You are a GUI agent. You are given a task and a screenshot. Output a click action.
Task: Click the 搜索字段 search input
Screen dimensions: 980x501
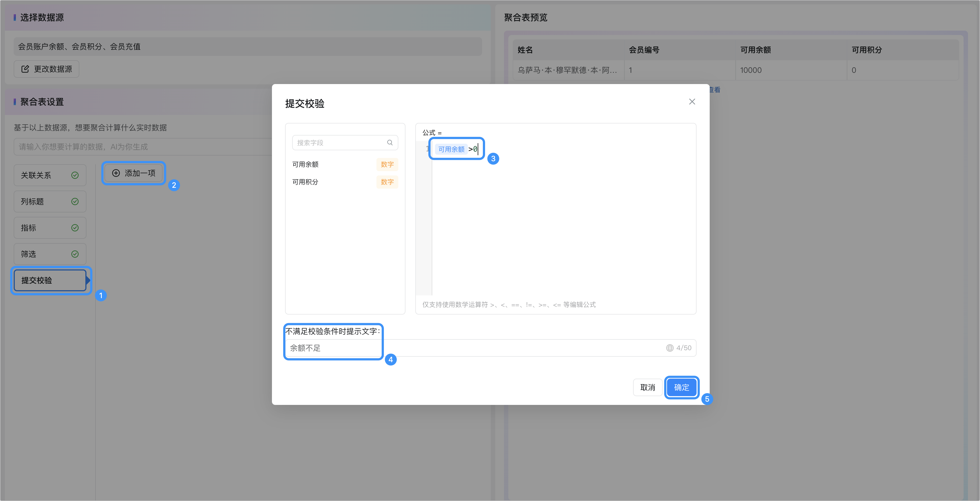pyautogui.click(x=345, y=143)
